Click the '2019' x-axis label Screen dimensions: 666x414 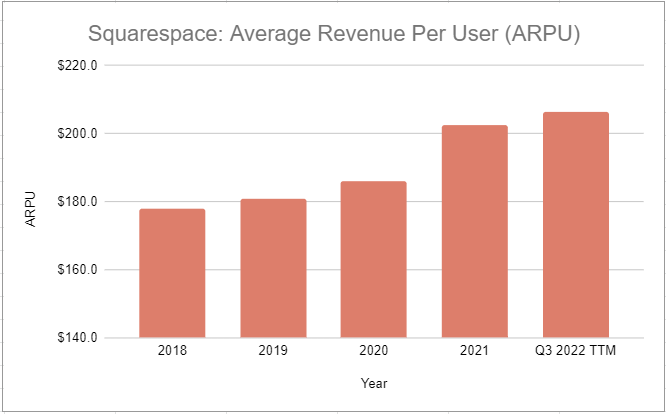tap(273, 350)
